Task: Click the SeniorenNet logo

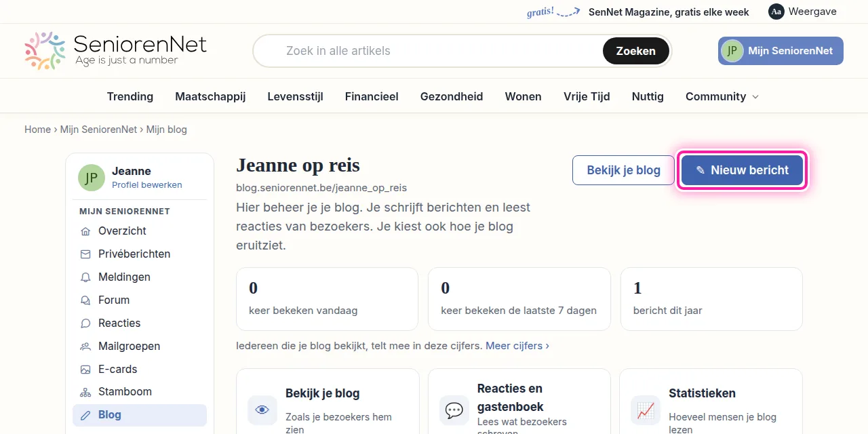Action: pyautogui.click(x=115, y=51)
